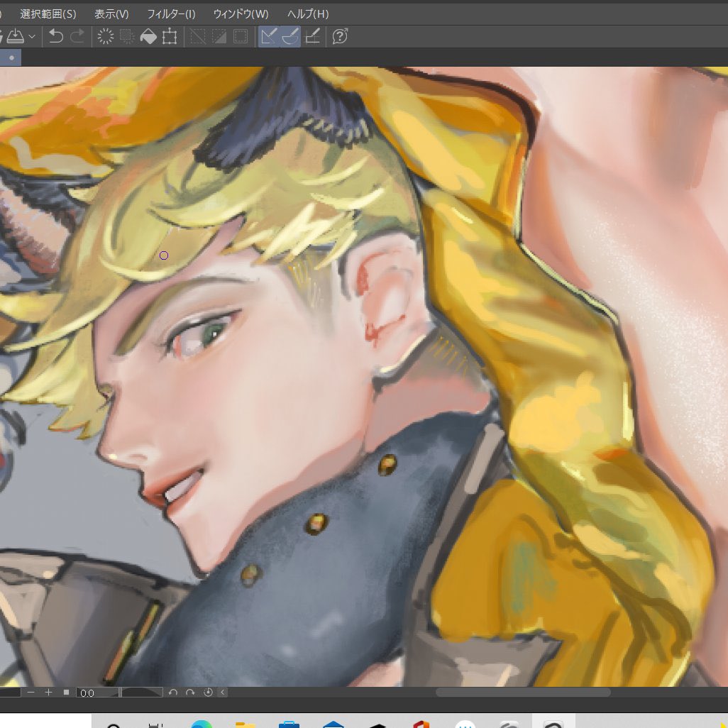Click the fit-to-screen square icon

pyautogui.click(x=66, y=693)
